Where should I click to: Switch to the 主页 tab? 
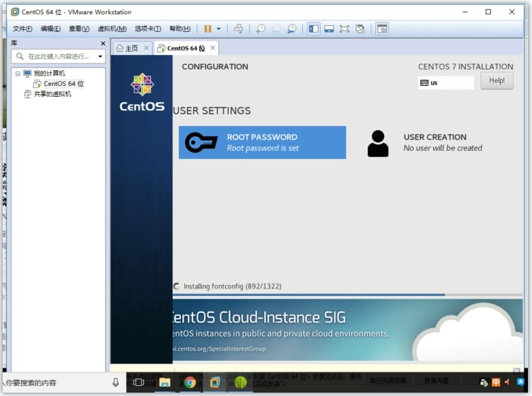127,48
